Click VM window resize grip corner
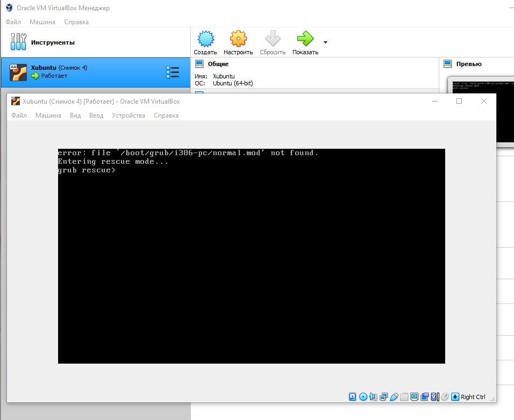The height and width of the screenshot is (420, 514). tap(492, 399)
